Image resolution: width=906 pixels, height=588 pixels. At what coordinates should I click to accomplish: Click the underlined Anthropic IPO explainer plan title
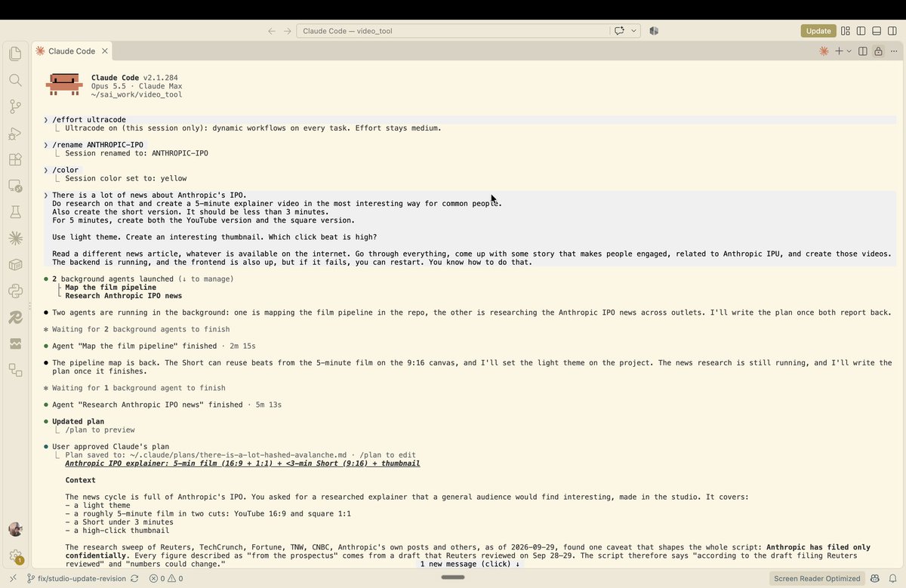242,463
